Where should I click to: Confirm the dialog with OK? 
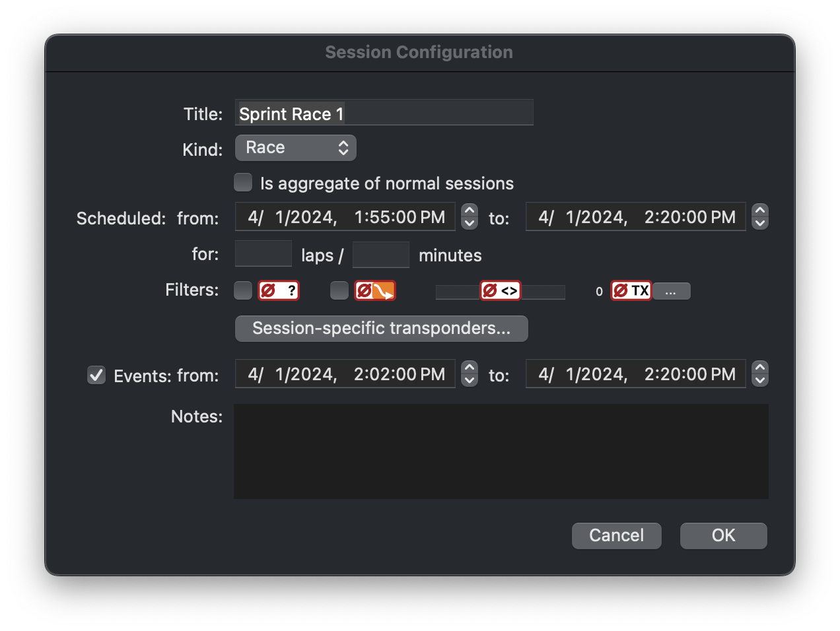pyautogui.click(x=723, y=535)
